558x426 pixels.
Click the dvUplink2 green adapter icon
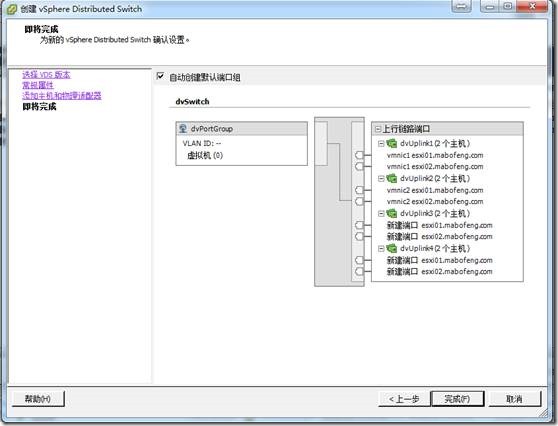391,178
